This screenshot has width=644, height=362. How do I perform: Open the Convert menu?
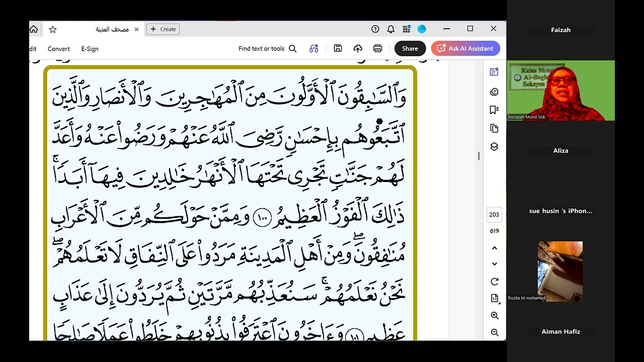pos(59,49)
